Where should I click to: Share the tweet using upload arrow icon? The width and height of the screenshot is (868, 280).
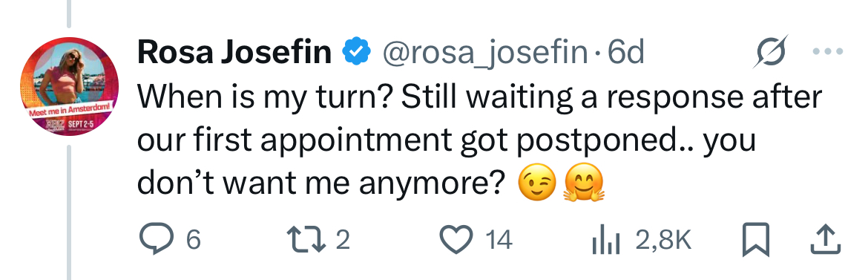click(x=826, y=240)
